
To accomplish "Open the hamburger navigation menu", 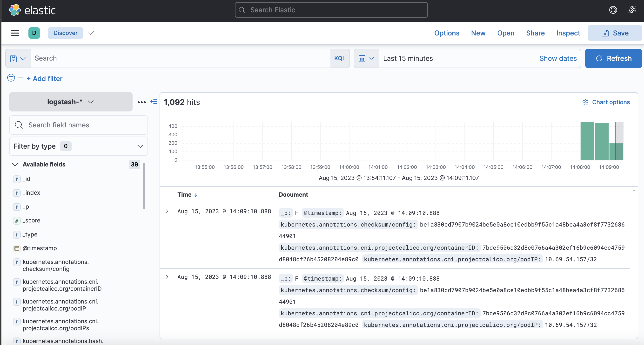I will (15, 33).
